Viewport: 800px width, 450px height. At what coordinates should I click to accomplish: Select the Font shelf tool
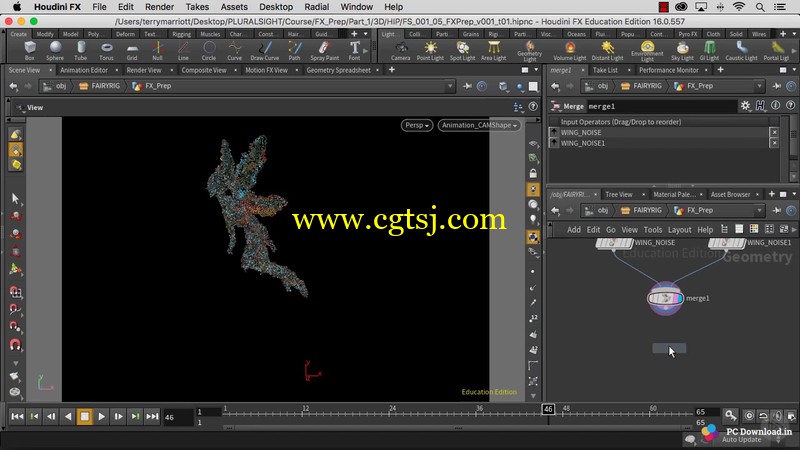point(355,51)
